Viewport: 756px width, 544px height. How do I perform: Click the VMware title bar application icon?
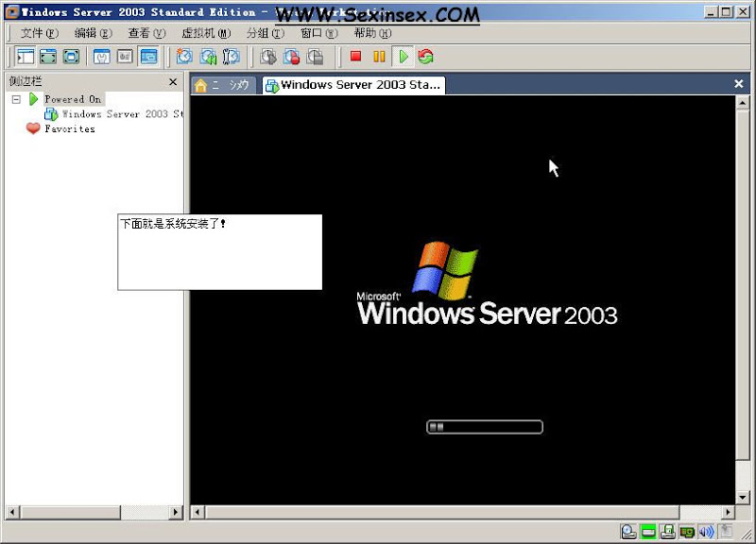pyautogui.click(x=12, y=12)
